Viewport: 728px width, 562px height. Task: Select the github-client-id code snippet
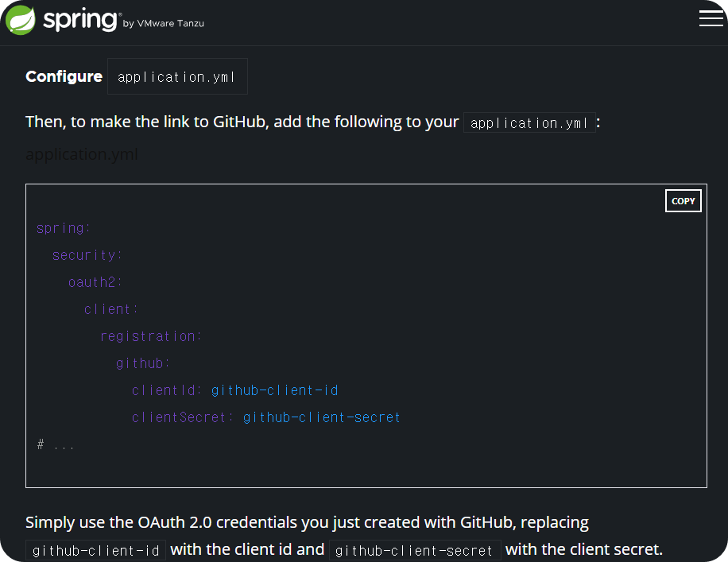click(x=95, y=550)
